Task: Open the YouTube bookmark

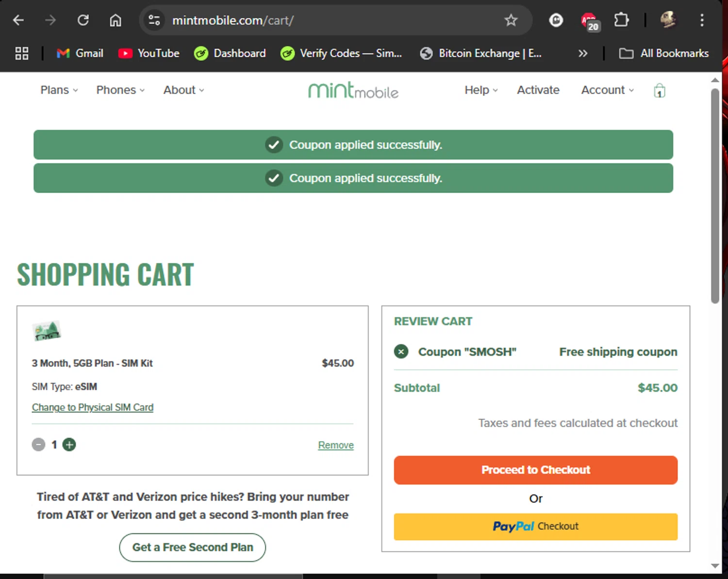Action: pyautogui.click(x=149, y=53)
